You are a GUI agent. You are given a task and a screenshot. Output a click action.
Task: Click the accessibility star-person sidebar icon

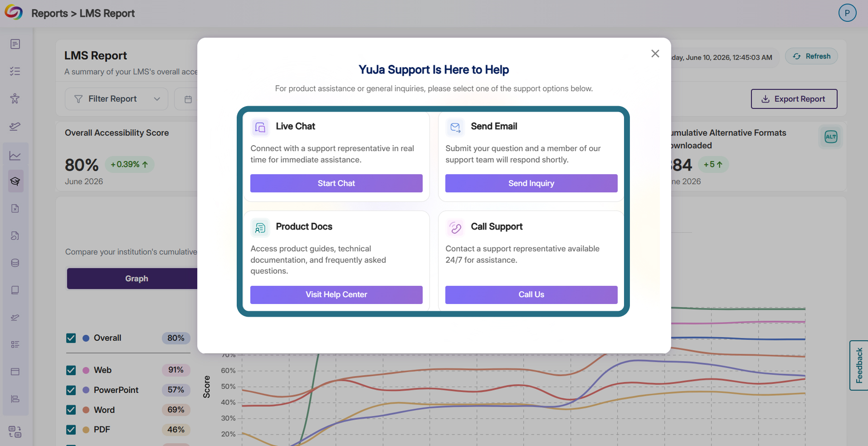15,98
